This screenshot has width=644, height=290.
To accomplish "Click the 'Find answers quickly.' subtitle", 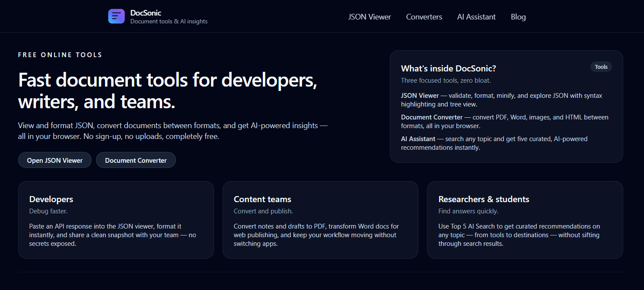I will [x=468, y=211].
